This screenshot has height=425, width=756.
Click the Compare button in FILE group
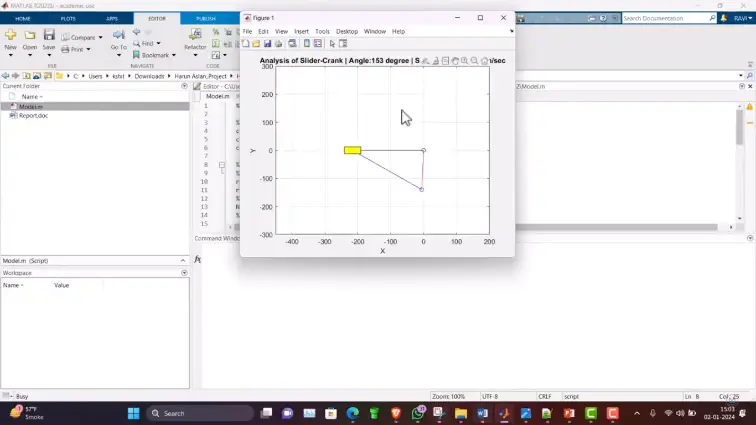[78, 37]
